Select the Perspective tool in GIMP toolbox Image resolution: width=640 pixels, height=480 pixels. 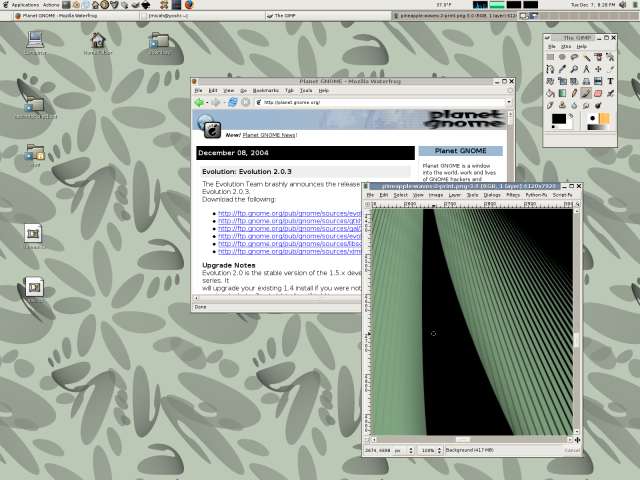pos(586,81)
